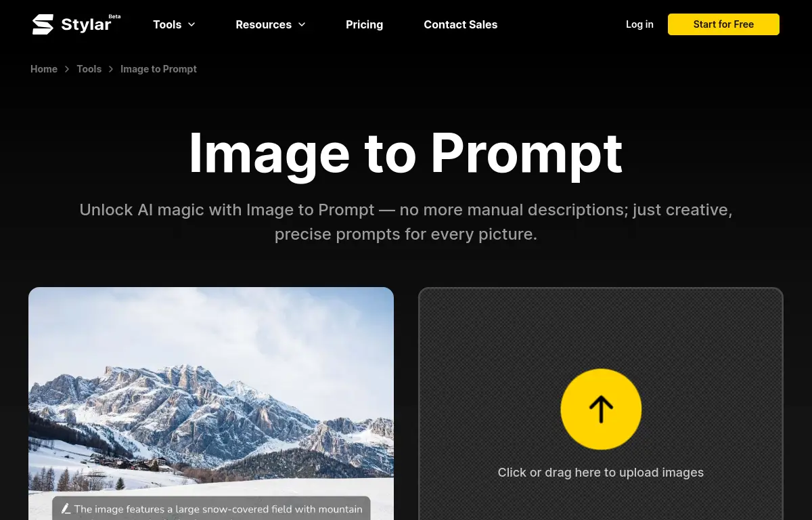The image size is (812, 520).
Task: Click the yellow upload arrow icon
Action: (601, 409)
